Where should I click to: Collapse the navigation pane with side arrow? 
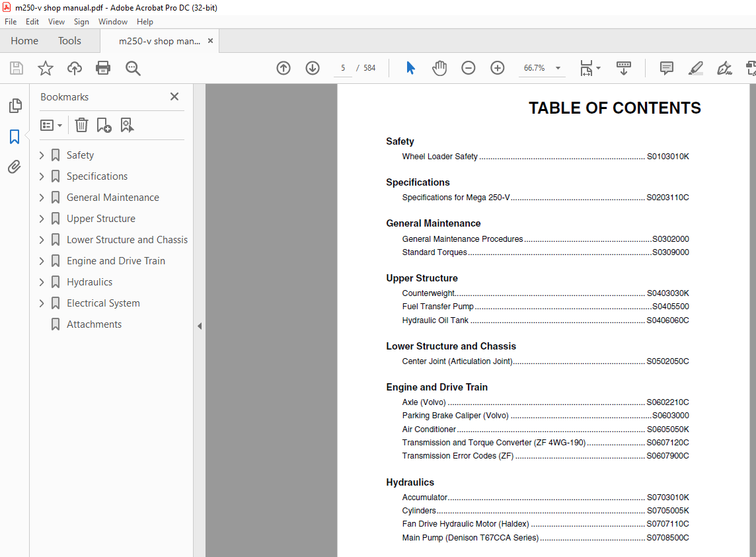pyautogui.click(x=200, y=326)
